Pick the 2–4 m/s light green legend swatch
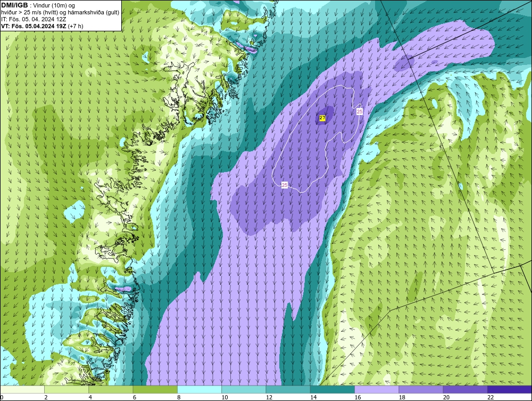The height and width of the screenshot is (401, 532). click(x=66, y=389)
